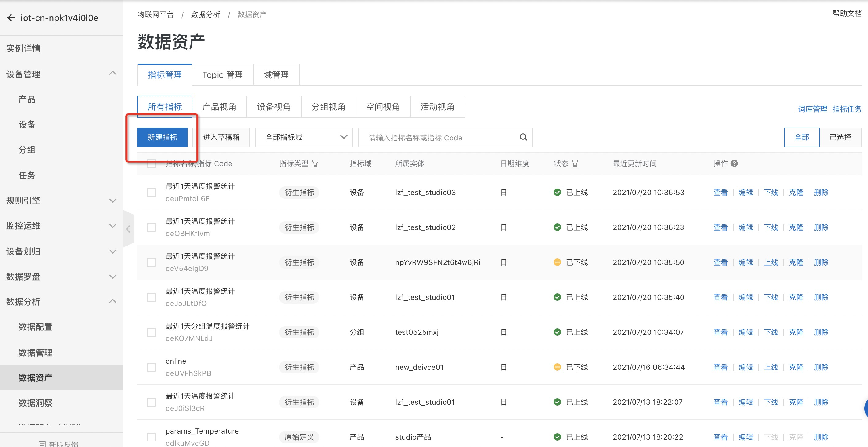Select the 全部 filter button
Image resolution: width=868 pixels, height=447 pixels.
click(x=801, y=137)
